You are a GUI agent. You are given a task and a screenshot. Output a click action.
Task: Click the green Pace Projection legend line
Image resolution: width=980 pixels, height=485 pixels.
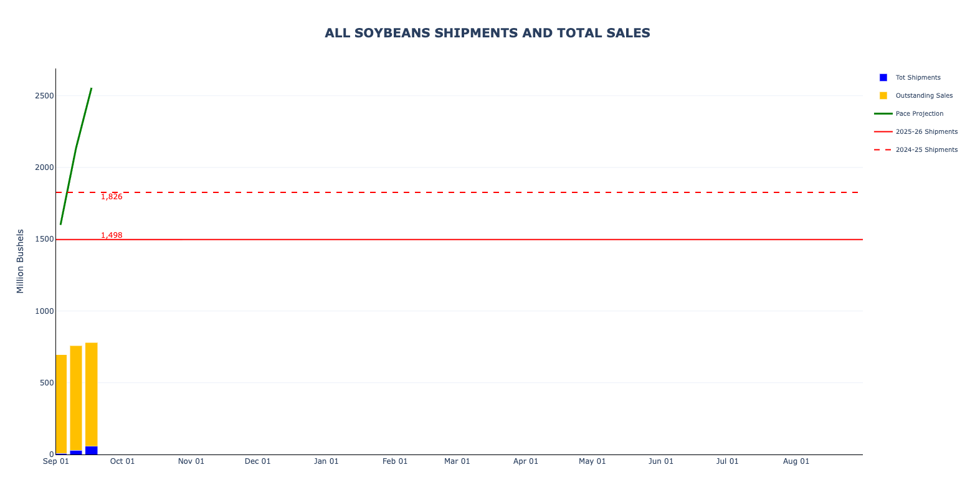tap(883, 114)
